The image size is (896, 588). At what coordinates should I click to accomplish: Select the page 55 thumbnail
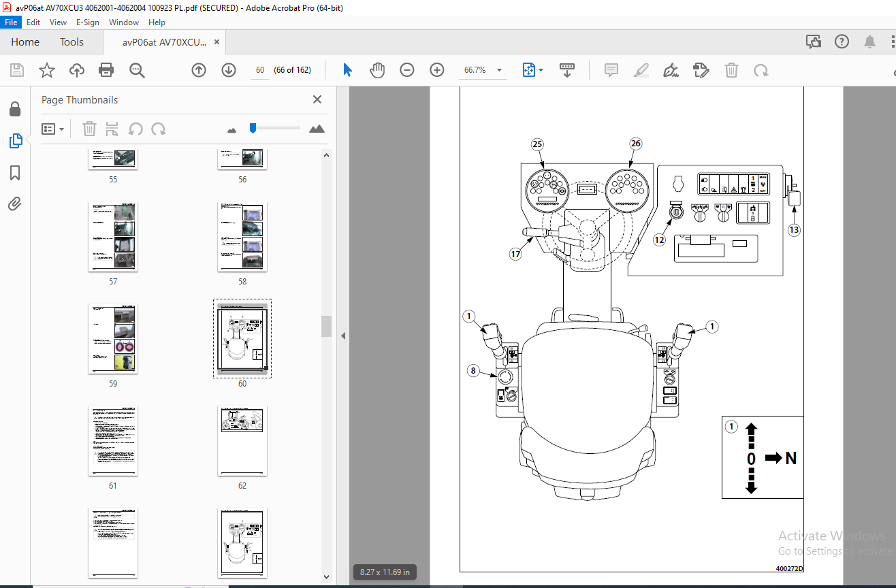coord(113,159)
